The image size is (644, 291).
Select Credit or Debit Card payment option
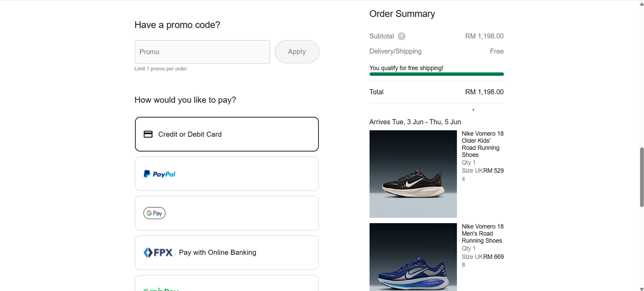point(227,134)
